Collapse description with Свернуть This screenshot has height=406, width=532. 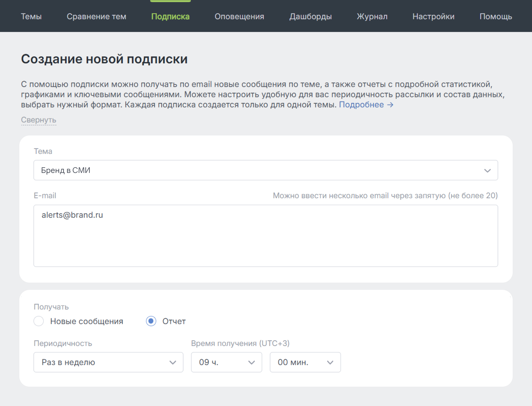point(38,120)
